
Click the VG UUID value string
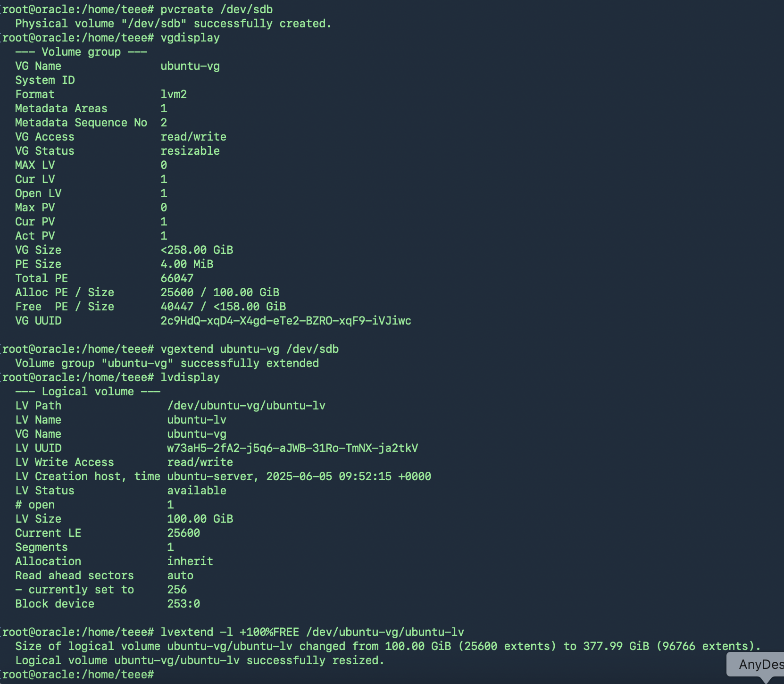coord(286,321)
